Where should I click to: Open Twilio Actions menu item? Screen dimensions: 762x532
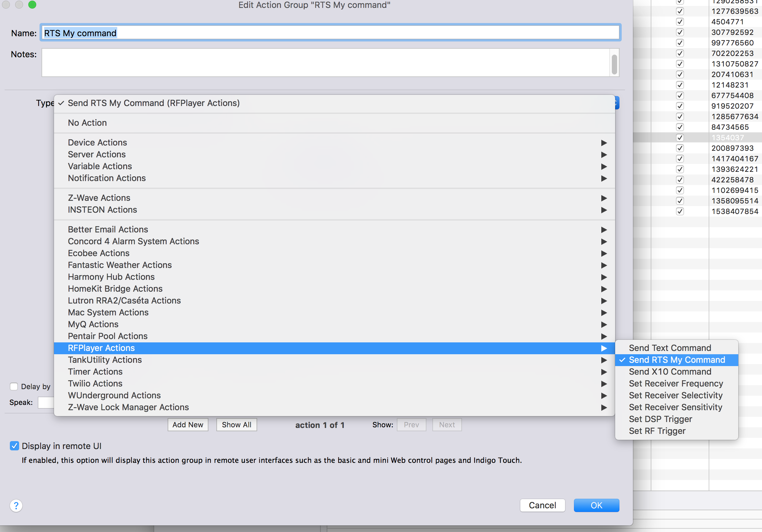(335, 384)
